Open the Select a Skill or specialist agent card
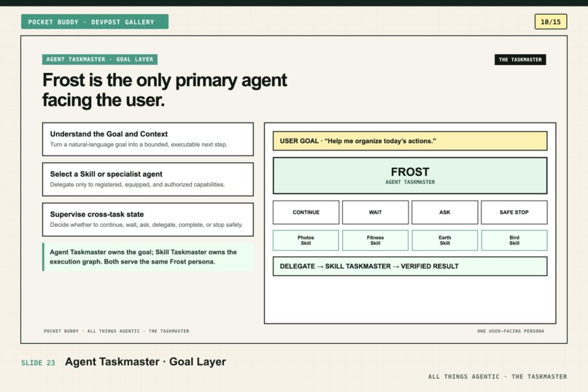 pos(148,180)
